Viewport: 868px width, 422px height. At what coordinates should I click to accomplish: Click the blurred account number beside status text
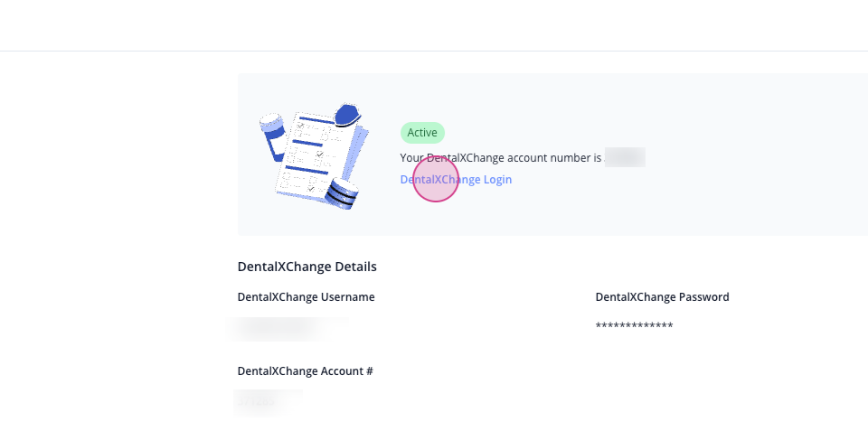point(625,157)
